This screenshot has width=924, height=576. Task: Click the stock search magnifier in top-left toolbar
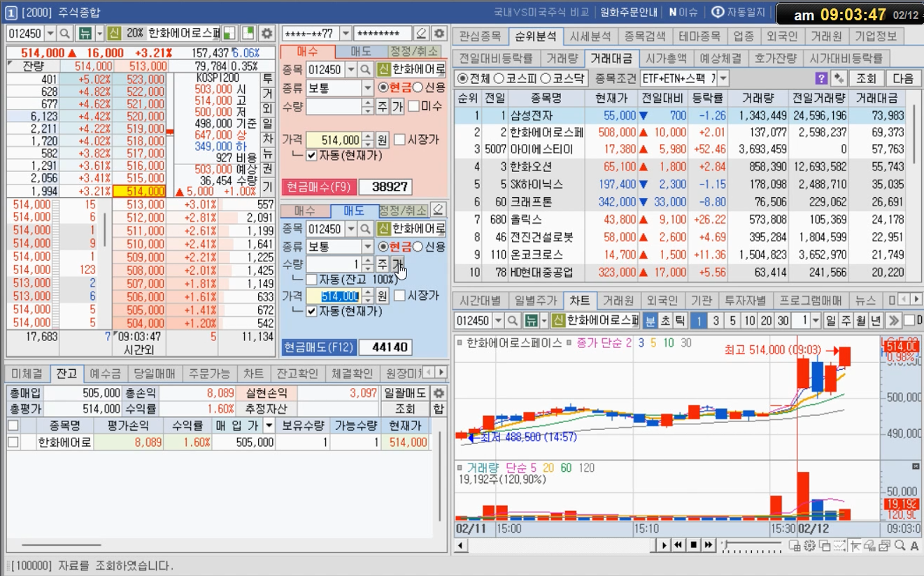65,33
